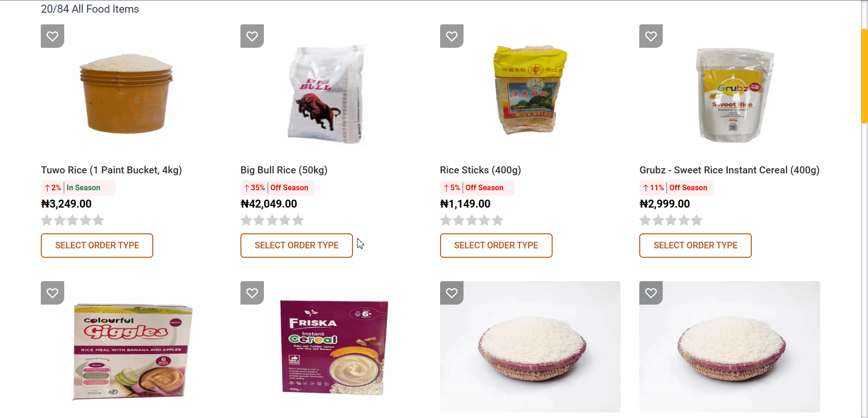Click heart on third bottom-row rice basket
This screenshot has width=868, height=418.
452,293
